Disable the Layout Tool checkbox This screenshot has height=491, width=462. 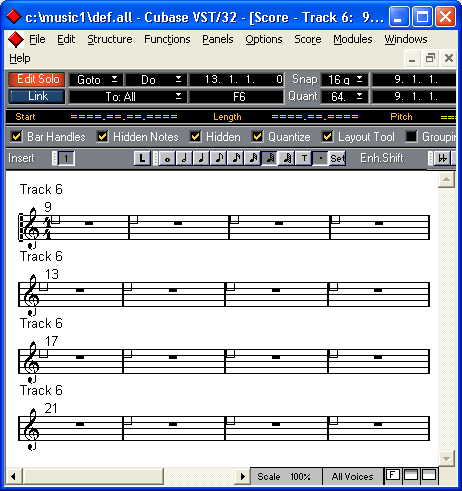(327, 137)
